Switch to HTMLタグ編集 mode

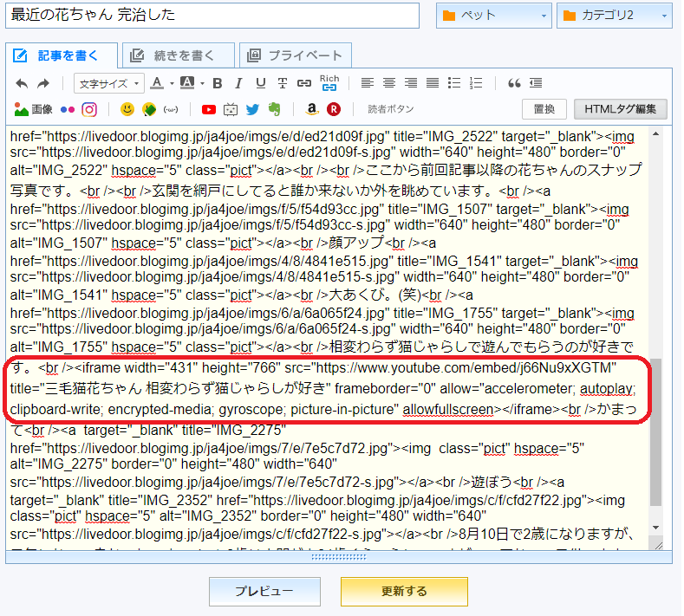[x=620, y=109]
